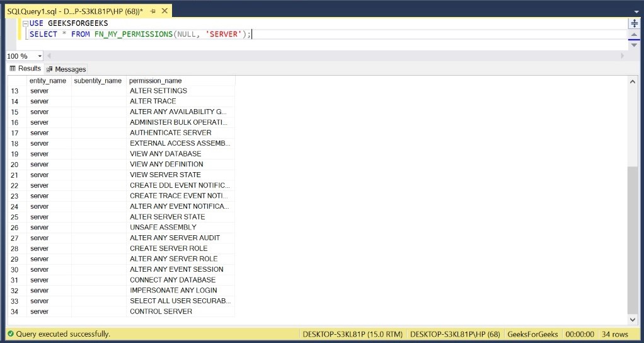Click the editor horizontal scroll right arrow
This screenshot has width=644, height=343.
(x=622, y=56)
